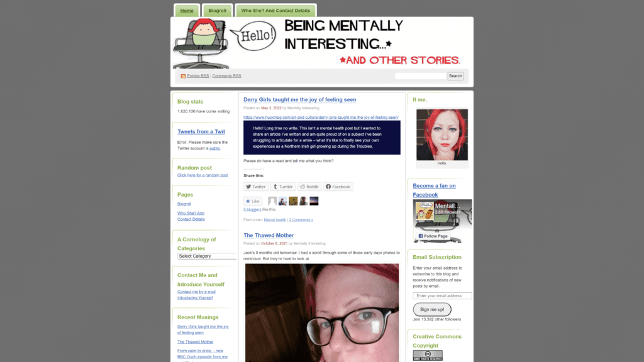644x362 pixels.
Task: Open the first blogger avatar who liked
Action: [272, 200]
